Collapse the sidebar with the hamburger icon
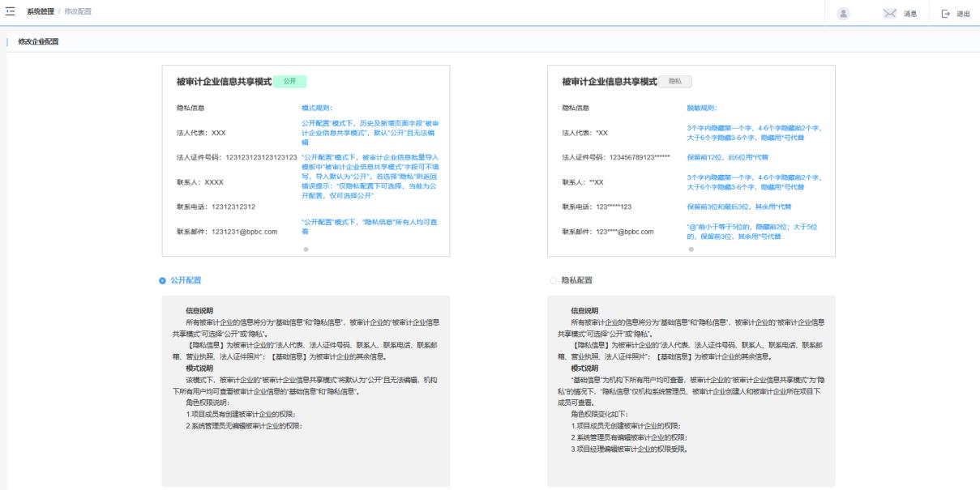 (x=11, y=12)
